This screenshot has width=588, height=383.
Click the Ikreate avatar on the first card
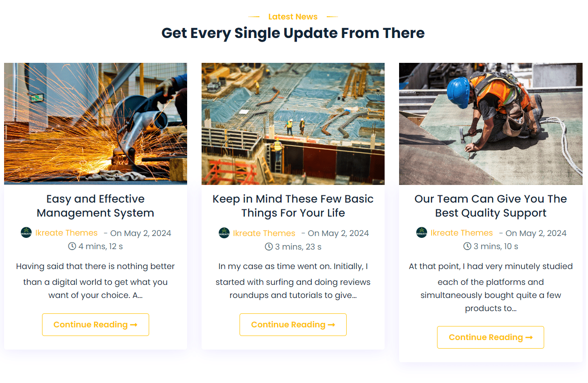(x=26, y=233)
